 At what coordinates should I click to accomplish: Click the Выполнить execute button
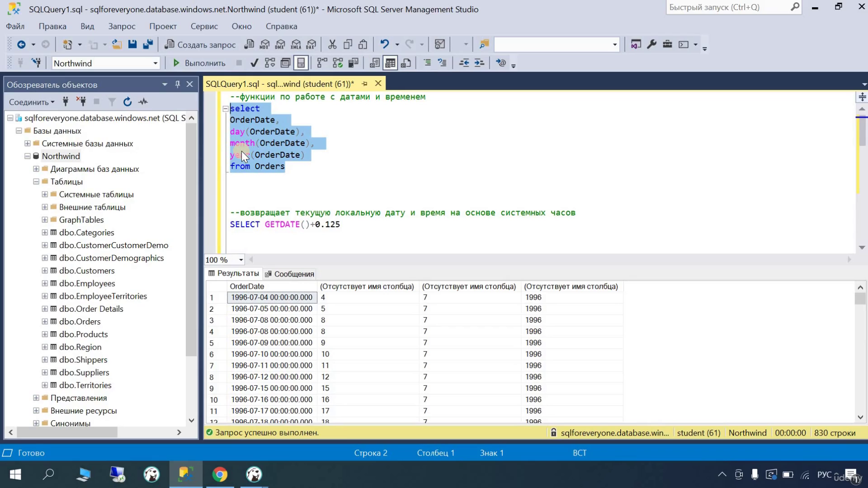(x=199, y=63)
